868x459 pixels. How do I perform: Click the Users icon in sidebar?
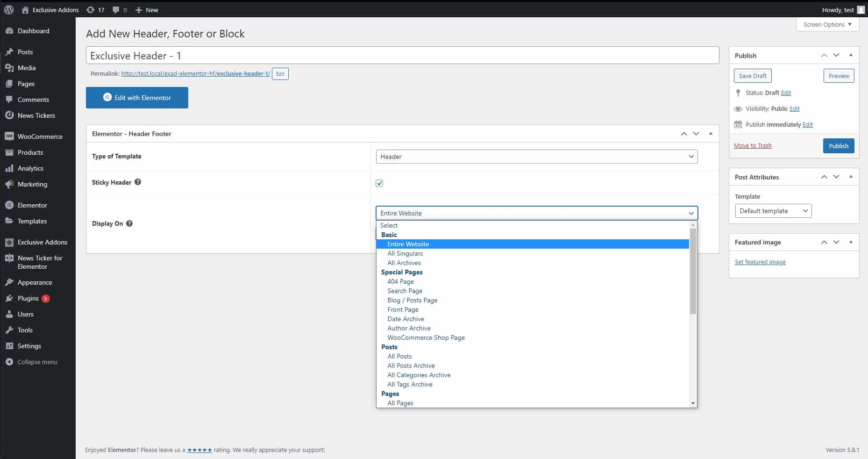point(9,314)
